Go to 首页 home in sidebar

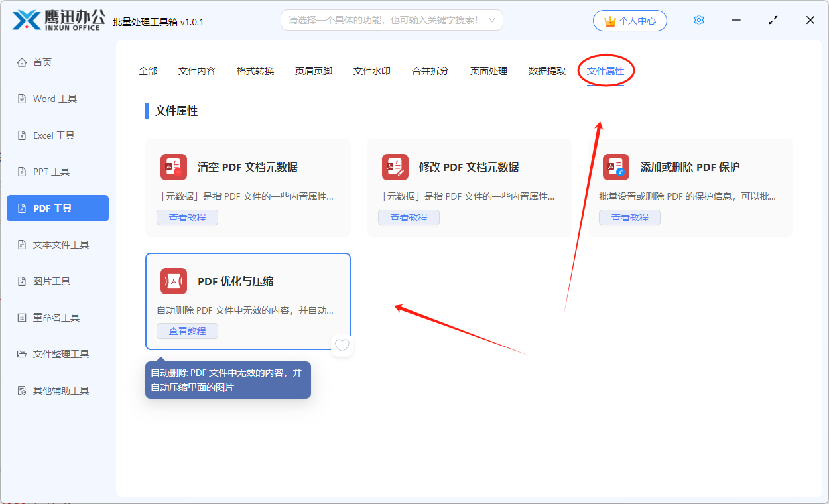point(42,62)
